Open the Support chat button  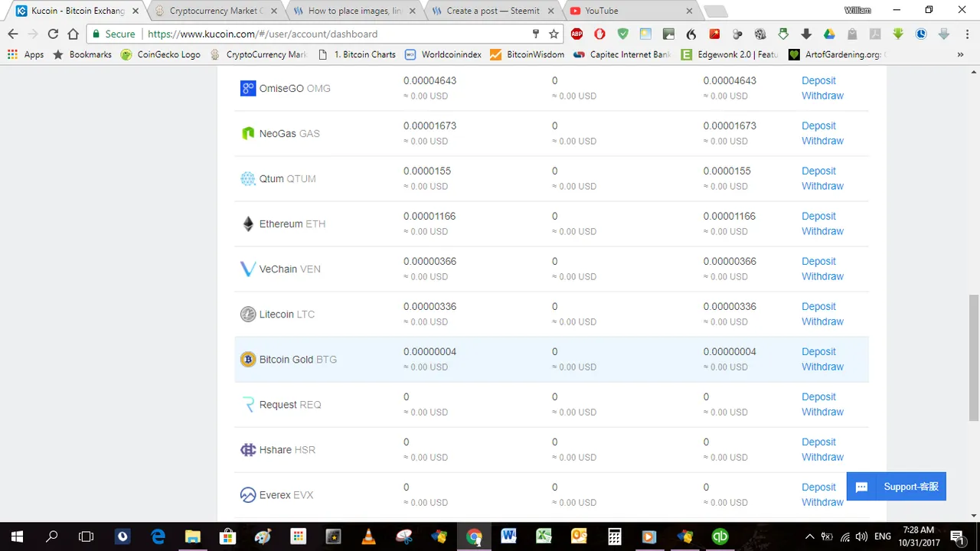897,487
